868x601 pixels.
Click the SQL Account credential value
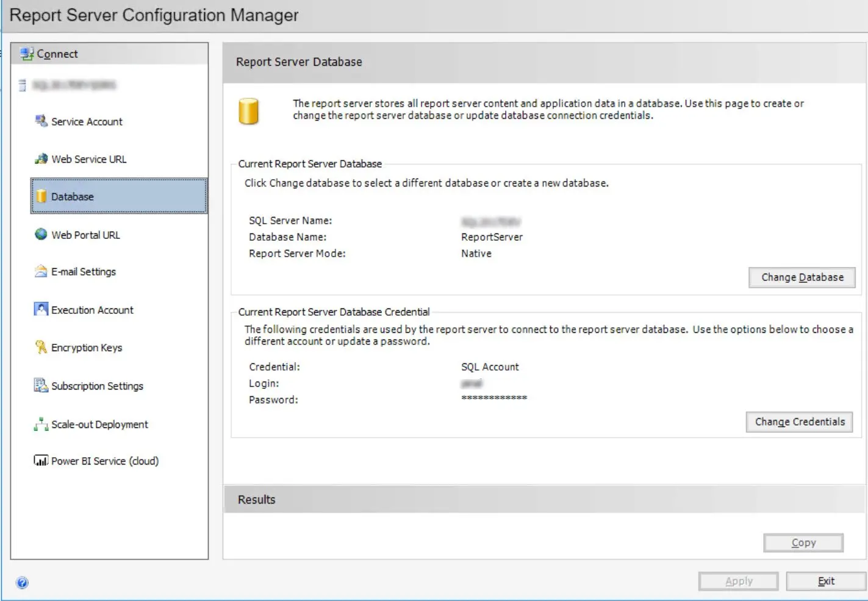point(490,367)
